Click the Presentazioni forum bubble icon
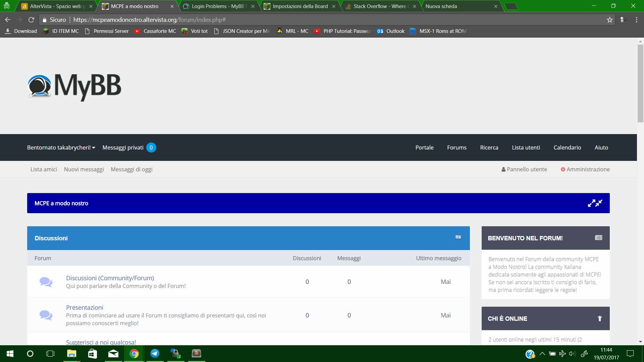The width and height of the screenshot is (644, 362). tap(46, 315)
